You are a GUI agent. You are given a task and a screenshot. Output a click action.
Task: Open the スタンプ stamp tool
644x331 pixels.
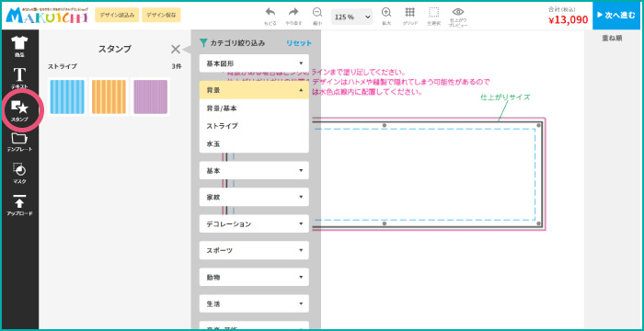[19, 110]
